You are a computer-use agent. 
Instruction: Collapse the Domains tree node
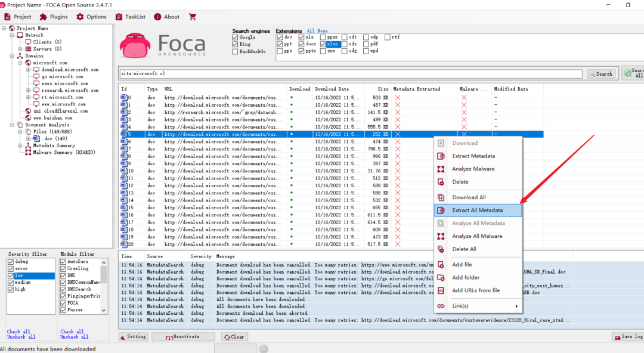coord(13,56)
